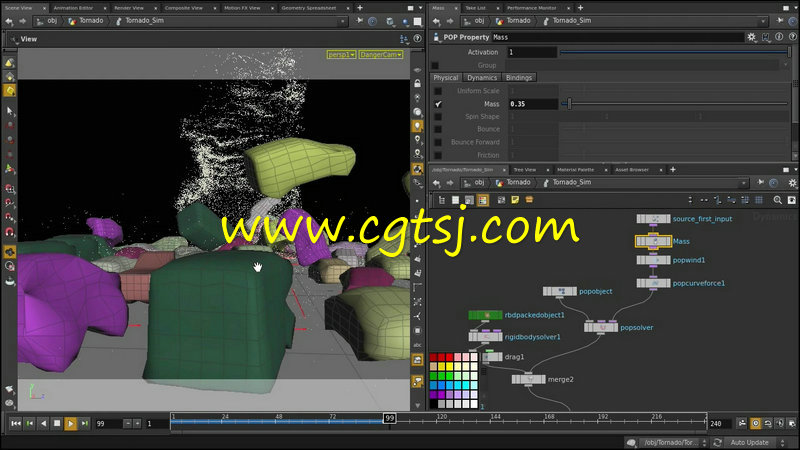The width and height of the screenshot is (800, 450).
Task: Click play backward button
Action: pyautogui.click(x=43, y=423)
